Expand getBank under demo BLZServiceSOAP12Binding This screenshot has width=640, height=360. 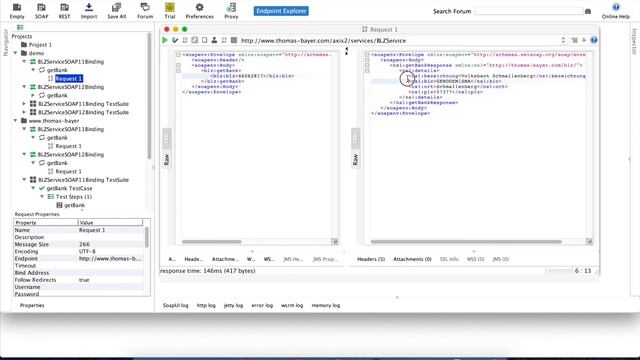point(33,95)
